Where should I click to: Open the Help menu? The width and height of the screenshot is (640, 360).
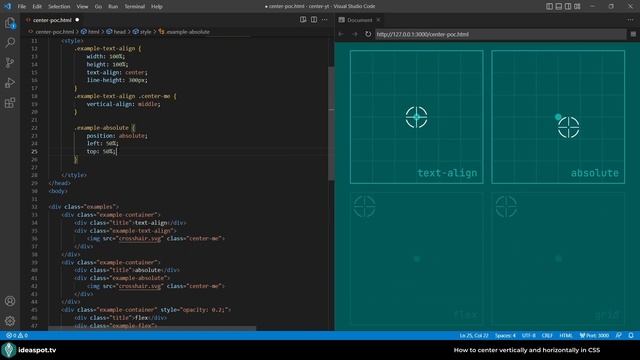pyautogui.click(x=157, y=7)
